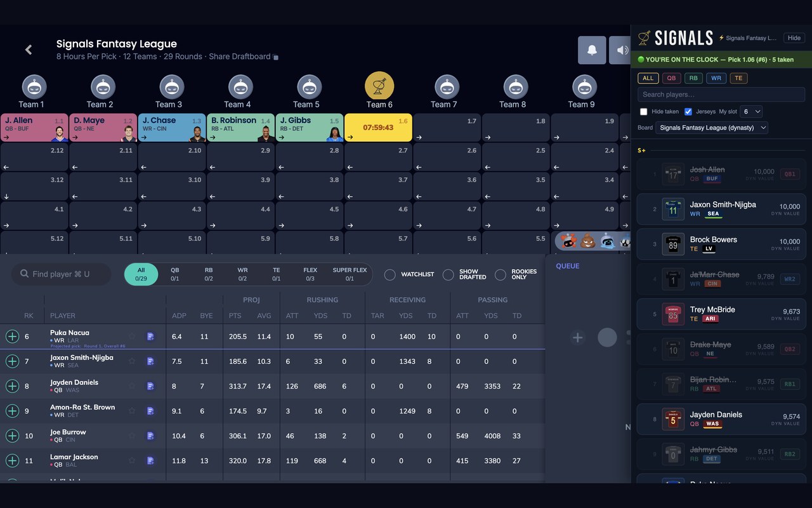Open J. Chase pick 1.3 card
The height and width of the screenshot is (508, 812).
coord(172,128)
